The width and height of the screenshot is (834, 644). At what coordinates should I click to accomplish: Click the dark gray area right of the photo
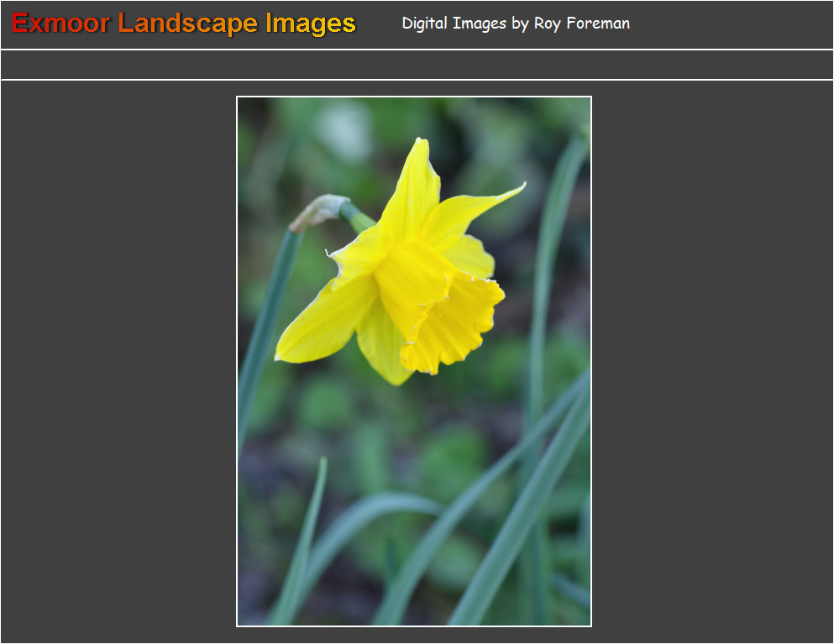pos(712,361)
